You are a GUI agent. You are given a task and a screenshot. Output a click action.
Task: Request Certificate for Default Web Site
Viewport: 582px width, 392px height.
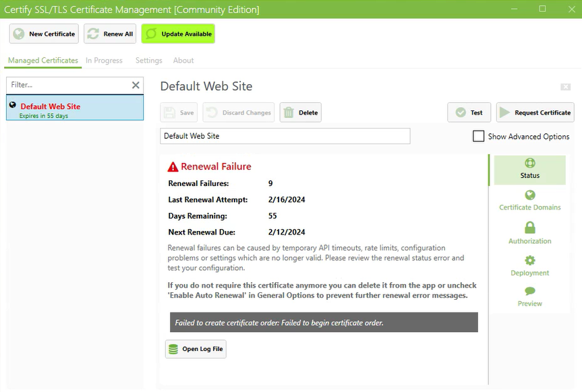(534, 112)
